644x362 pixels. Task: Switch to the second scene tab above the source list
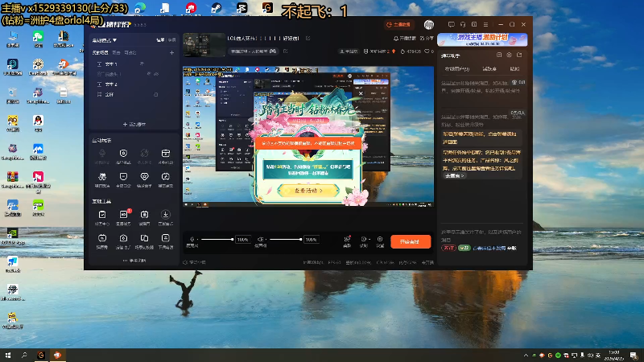pyautogui.click(x=116, y=52)
